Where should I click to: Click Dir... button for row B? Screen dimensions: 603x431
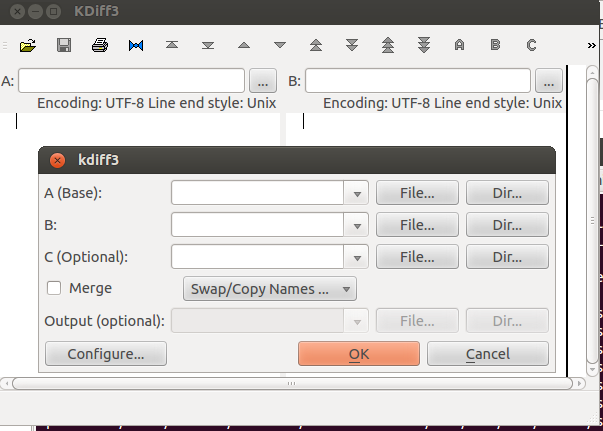coord(507,225)
